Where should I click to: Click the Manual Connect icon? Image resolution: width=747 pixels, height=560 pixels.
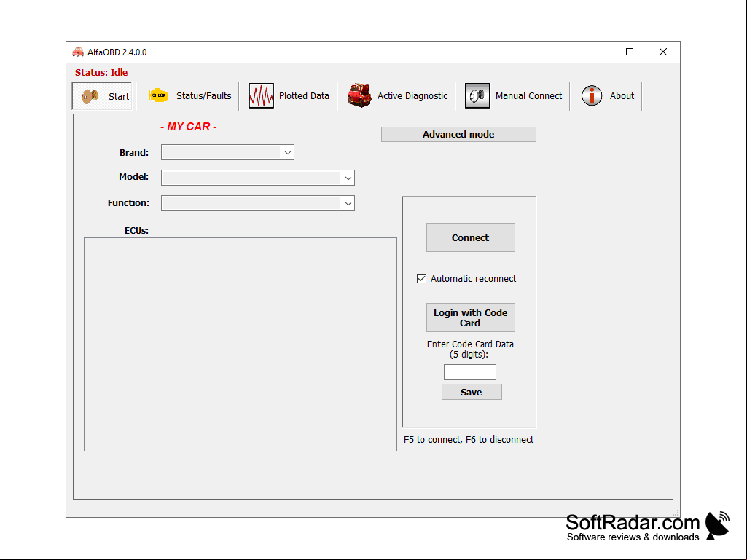(477, 95)
